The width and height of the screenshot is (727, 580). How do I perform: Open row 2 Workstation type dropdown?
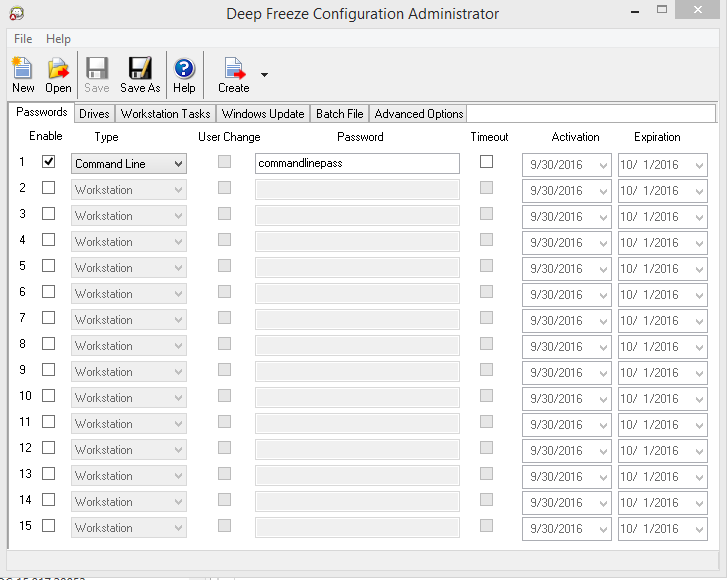(129, 190)
